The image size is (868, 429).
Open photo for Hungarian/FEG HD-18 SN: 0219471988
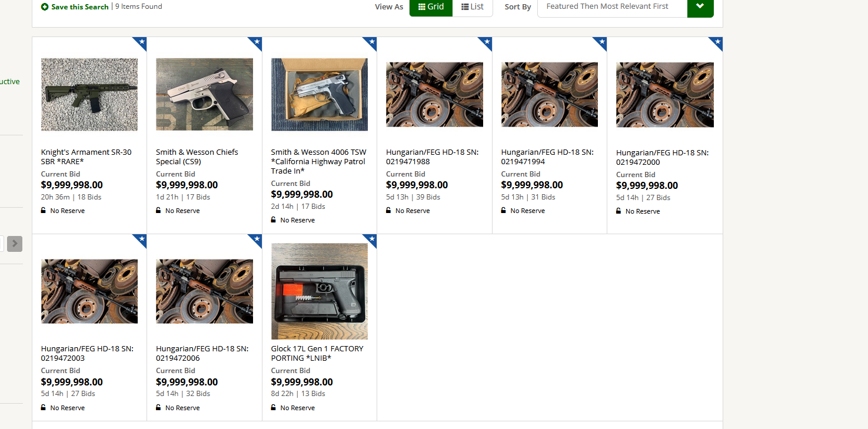[x=434, y=95]
